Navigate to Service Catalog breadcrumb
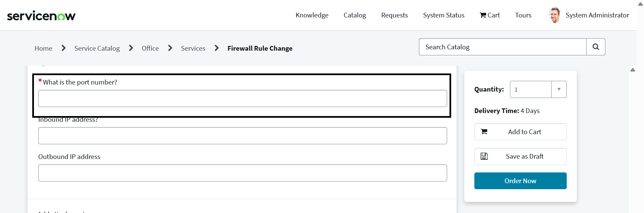Image resolution: width=644 pixels, height=213 pixels. point(97,48)
